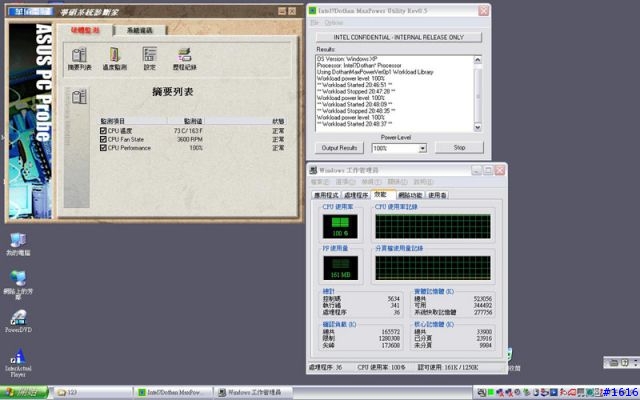The image size is (640, 400).
Task: Open the File menu in MaxPower Utility
Action: pyautogui.click(x=314, y=23)
